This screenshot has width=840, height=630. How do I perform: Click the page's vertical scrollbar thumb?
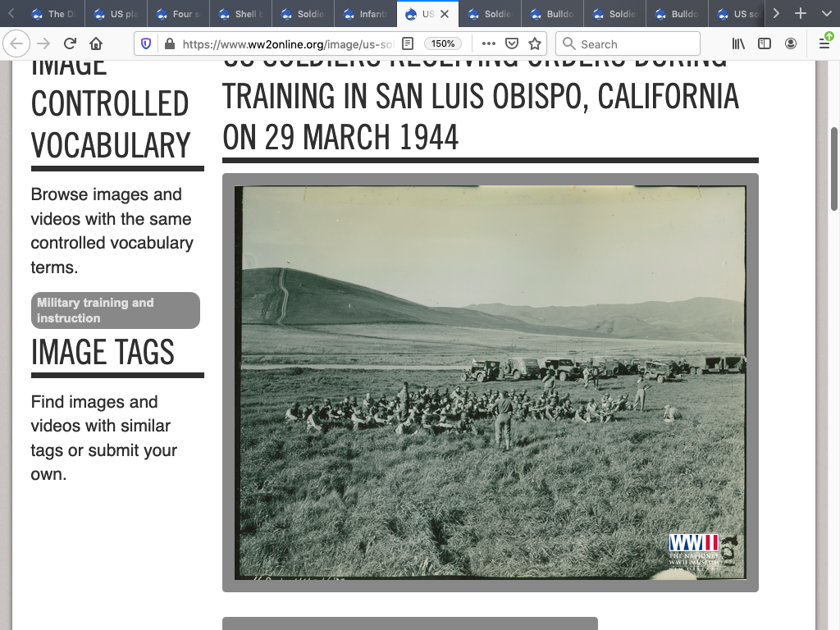coord(834,168)
